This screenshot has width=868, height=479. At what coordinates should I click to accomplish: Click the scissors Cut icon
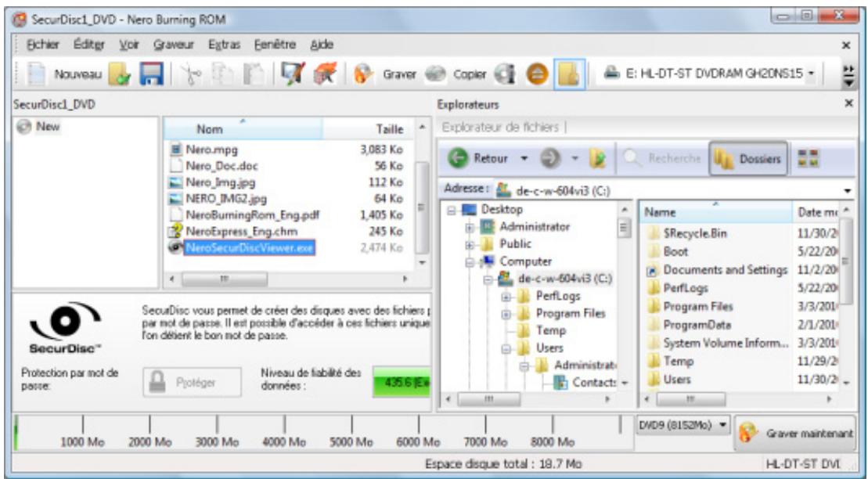pos(192,74)
